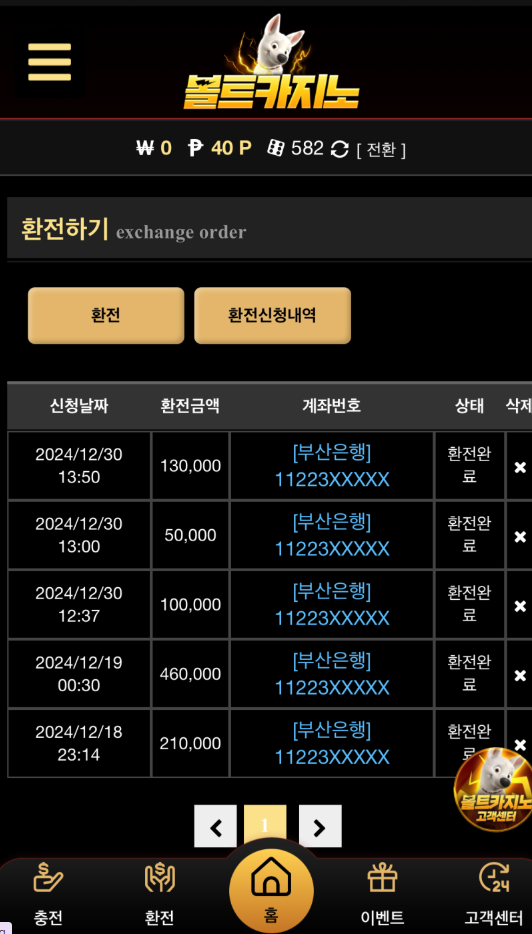Viewport: 532px width, 934px height.
Task: Open the hamburger menu
Action: coord(49,62)
